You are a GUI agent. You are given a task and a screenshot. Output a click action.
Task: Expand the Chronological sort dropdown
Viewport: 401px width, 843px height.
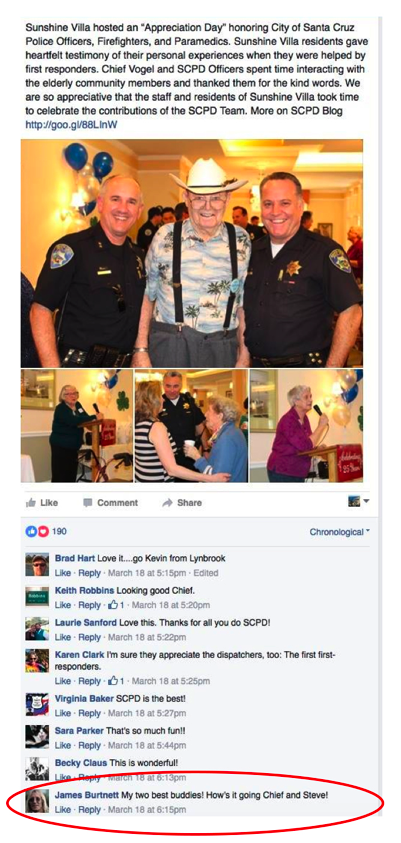(x=340, y=532)
